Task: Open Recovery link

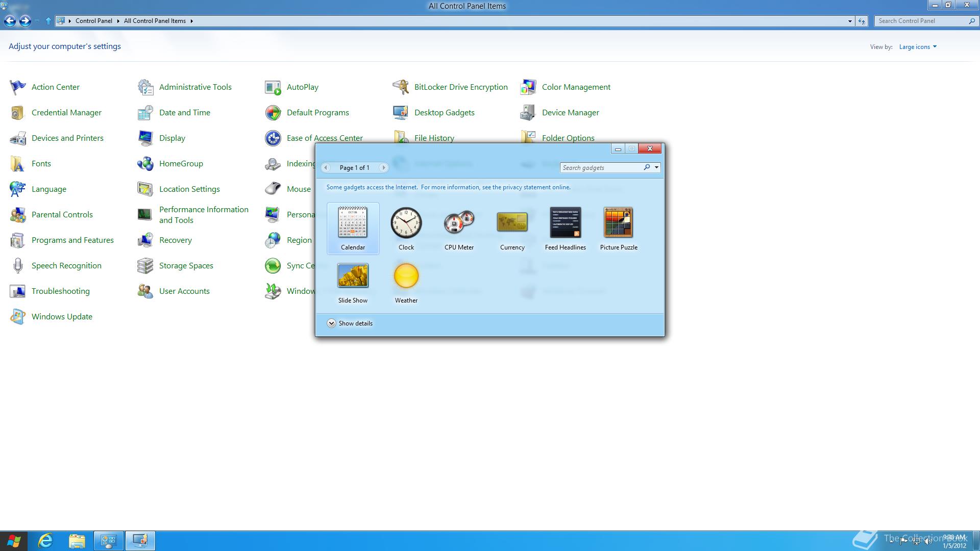Action: point(176,240)
